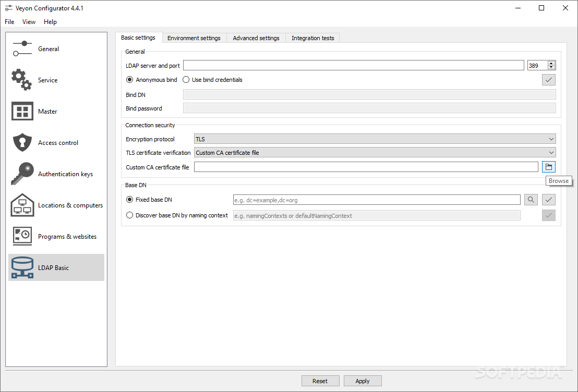Select the Programs & websites sidebar label
This screenshot has width=578, height=392.
[67, 237]
